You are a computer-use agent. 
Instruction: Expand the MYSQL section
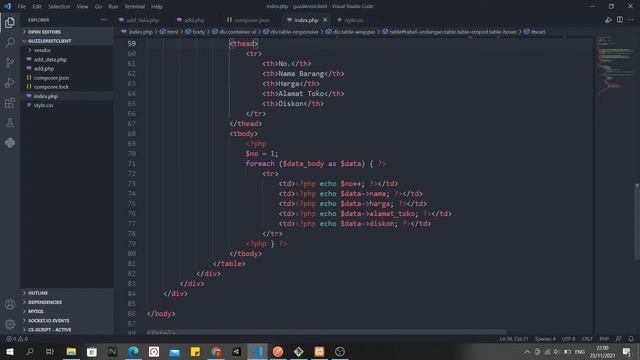pos(36,311)
